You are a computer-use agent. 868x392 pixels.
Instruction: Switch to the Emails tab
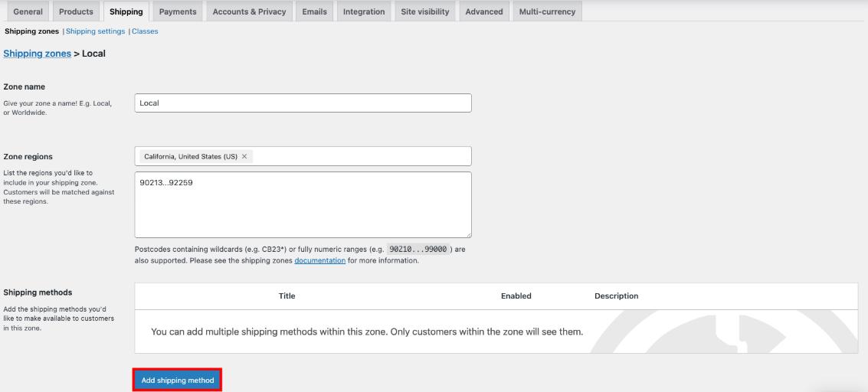pyautogui.click(x=314, y=11)
